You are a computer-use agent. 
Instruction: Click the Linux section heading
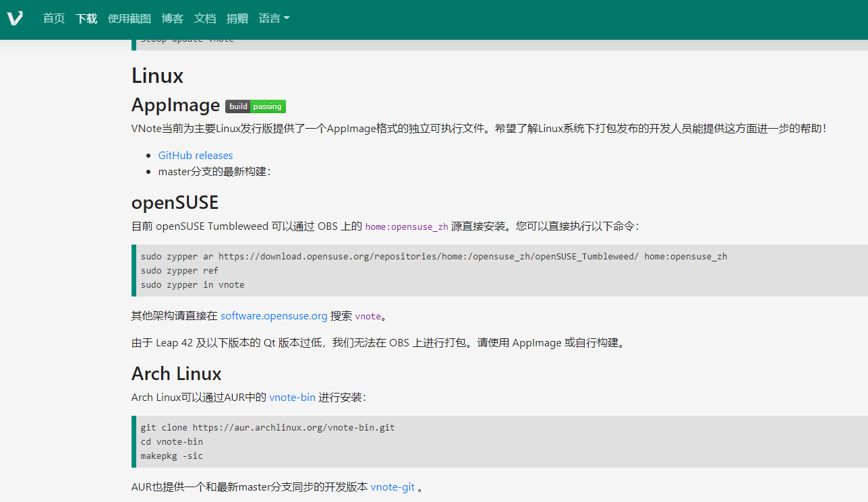coord(158,75)
